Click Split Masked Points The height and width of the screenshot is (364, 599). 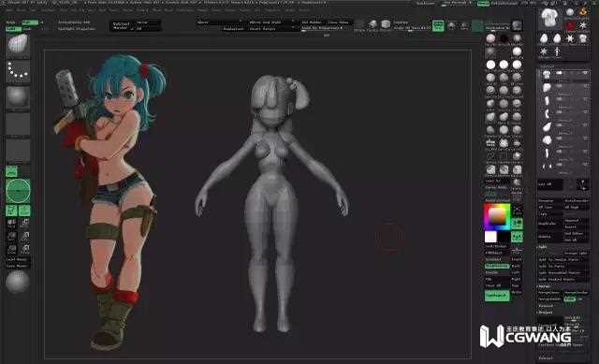[x=563, y=280]
